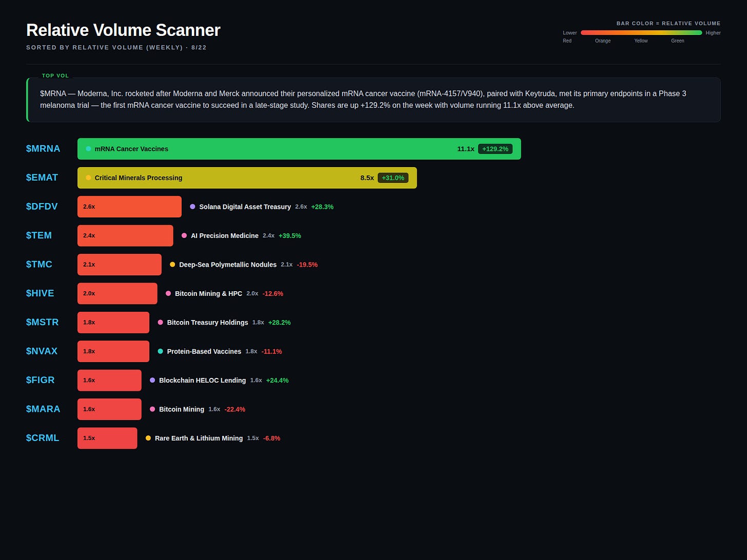Click the relative volume color gradient bar
This screenshot has width=747, height=560.
click(x=641, y=33)
